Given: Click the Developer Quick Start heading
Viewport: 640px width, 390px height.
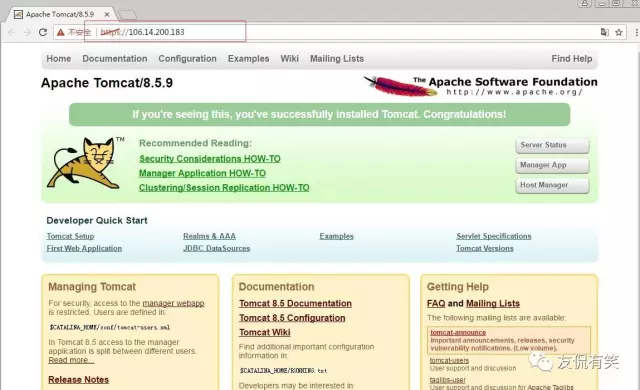Looking at the screenshot, I should click(x=97, y=221).
